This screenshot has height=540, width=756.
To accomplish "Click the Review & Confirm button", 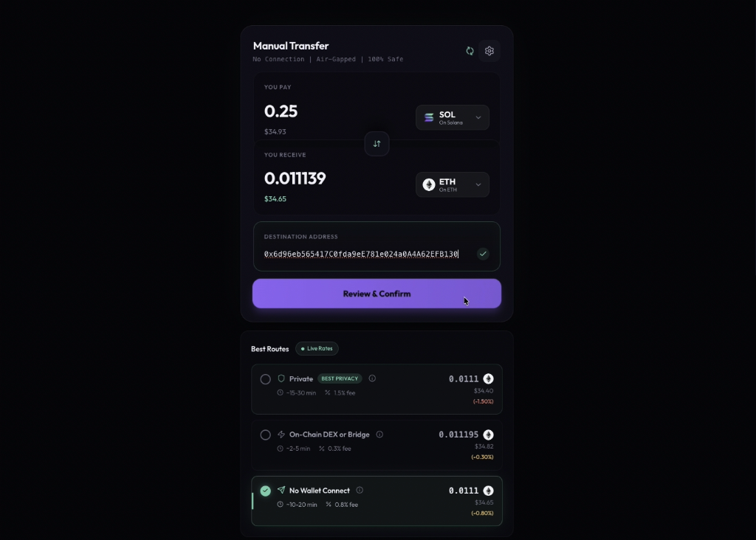I will (377, 294).
